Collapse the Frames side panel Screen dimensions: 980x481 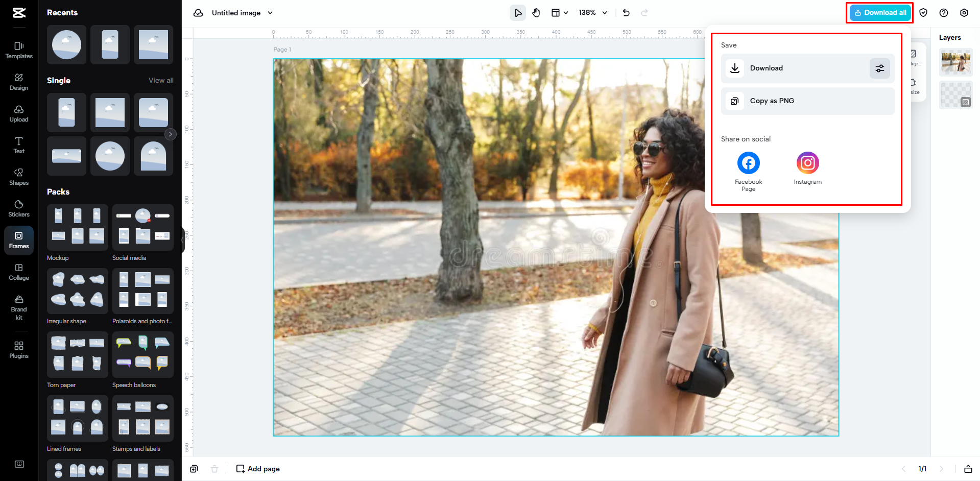182,239
